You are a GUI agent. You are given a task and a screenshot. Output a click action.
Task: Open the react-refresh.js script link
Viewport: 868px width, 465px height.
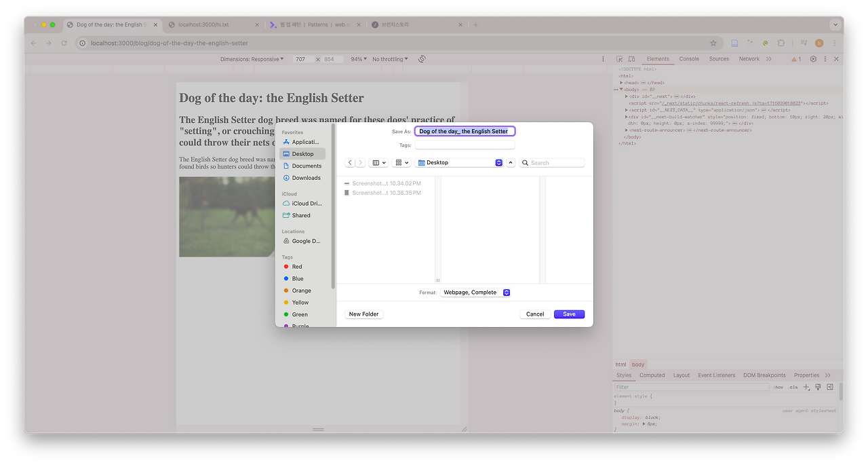[731, 103]
